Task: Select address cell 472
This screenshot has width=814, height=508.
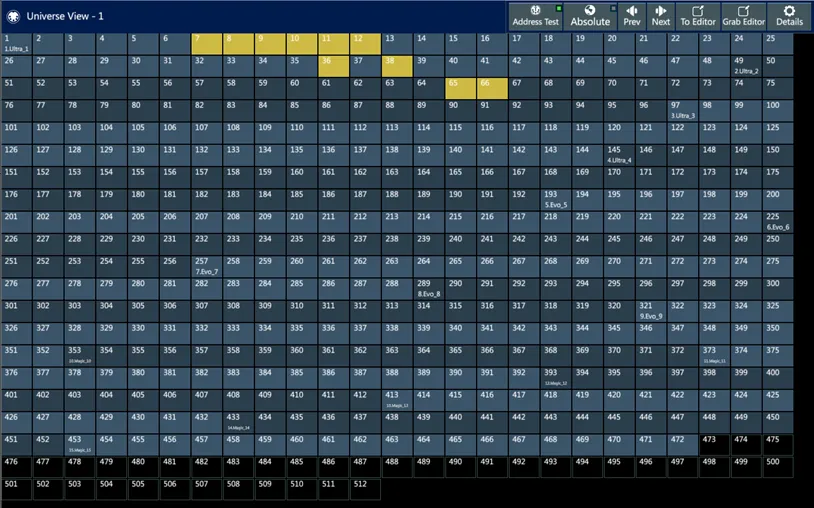Action: click(x=683, y=446)
